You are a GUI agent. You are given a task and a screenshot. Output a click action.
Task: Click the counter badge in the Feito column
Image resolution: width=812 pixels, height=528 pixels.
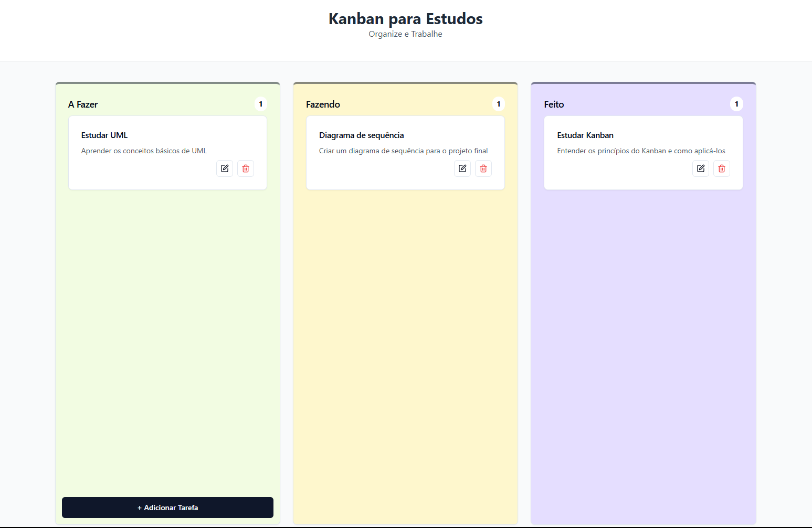coord(736,104)
